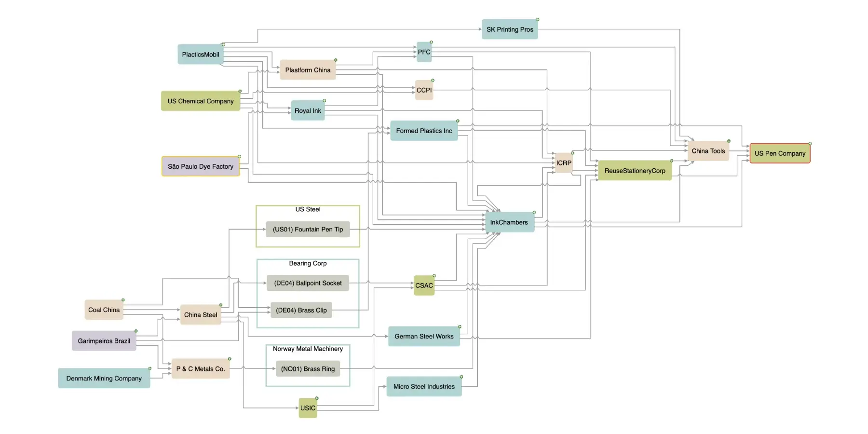Select the Micro Steel Industries node

point(424,387)
